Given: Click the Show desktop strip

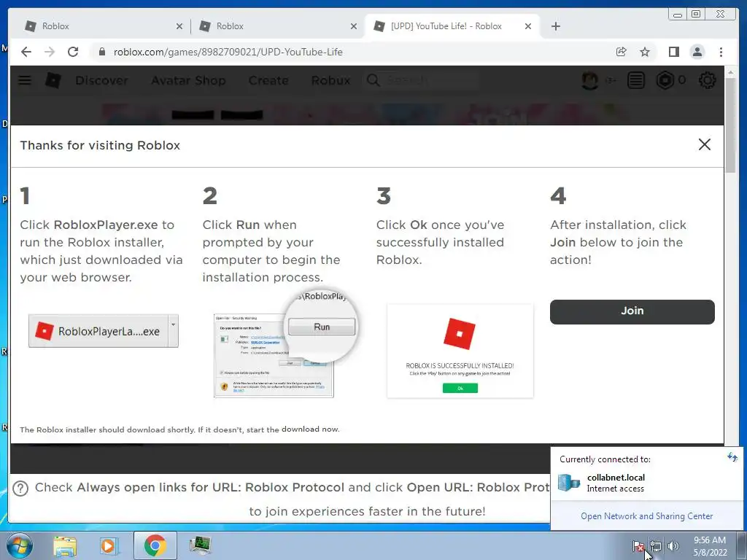Looking at the screenshot, I should 741,545.
